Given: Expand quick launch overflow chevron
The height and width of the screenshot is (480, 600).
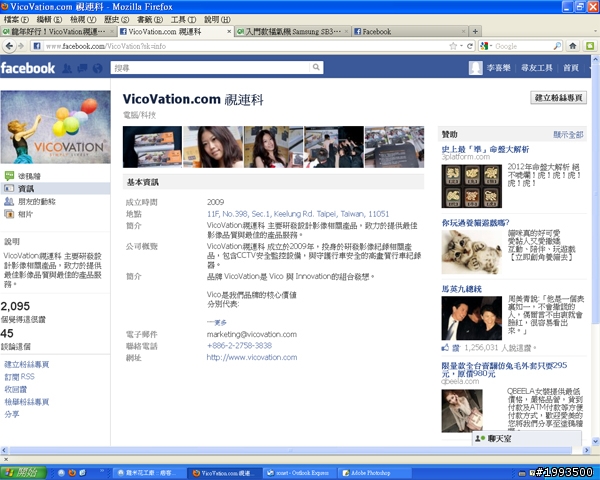Looking at the screenshot, I should 102,470.
